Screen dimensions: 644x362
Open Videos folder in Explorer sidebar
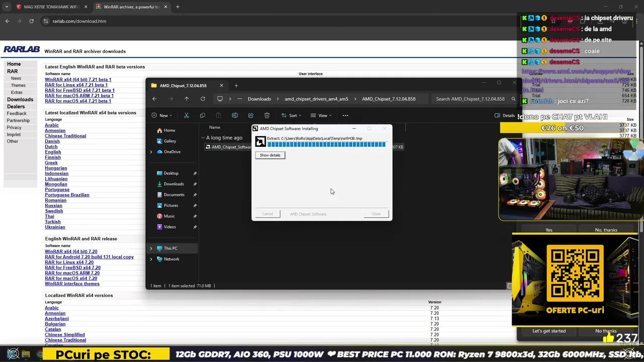click(170, 227)
